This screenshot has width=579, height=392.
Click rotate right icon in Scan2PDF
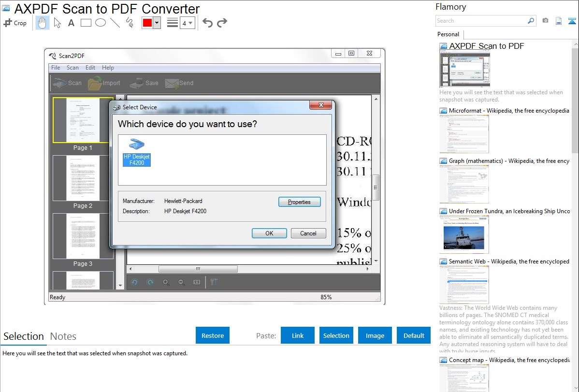tap(150, 282)
